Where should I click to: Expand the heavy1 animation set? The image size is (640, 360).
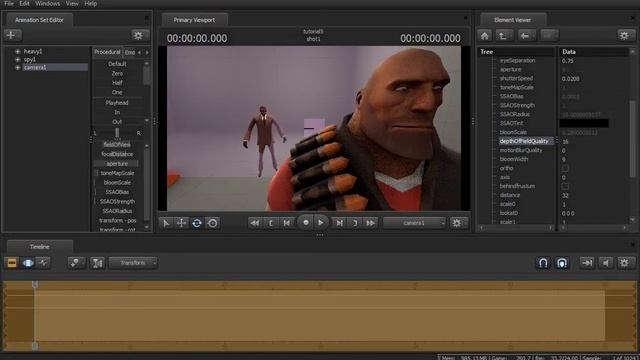[18, 51]
